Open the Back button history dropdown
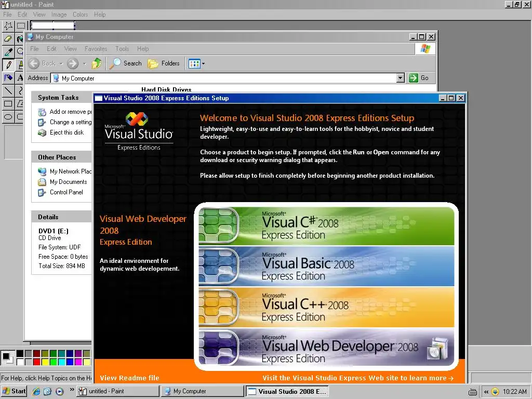The width and height of the screenshot is (532, 399). pos(61,63)
